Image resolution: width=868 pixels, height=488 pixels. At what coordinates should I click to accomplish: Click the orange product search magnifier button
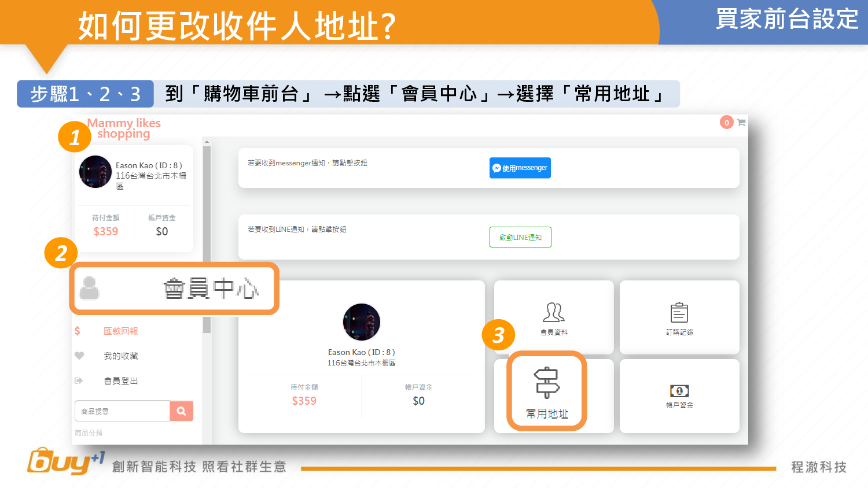181,411
